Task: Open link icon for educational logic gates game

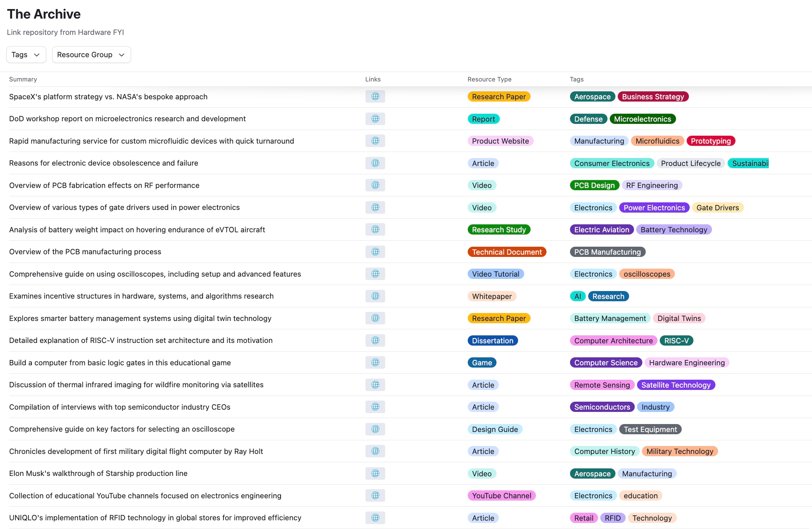Action: tap(375, 363)
